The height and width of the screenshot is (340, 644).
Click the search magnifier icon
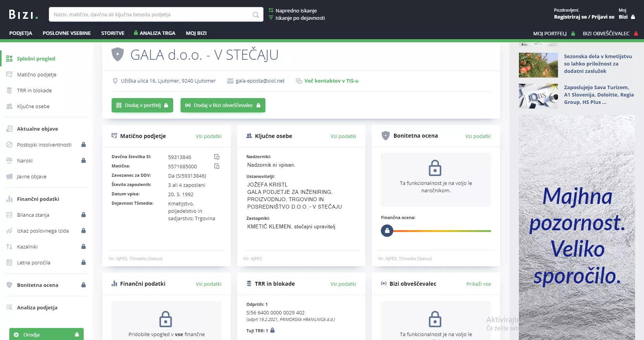pos(255,15)
